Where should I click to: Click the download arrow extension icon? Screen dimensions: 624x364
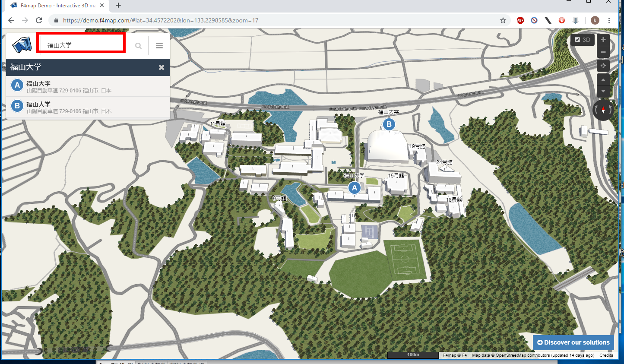[x=576, y=20]
